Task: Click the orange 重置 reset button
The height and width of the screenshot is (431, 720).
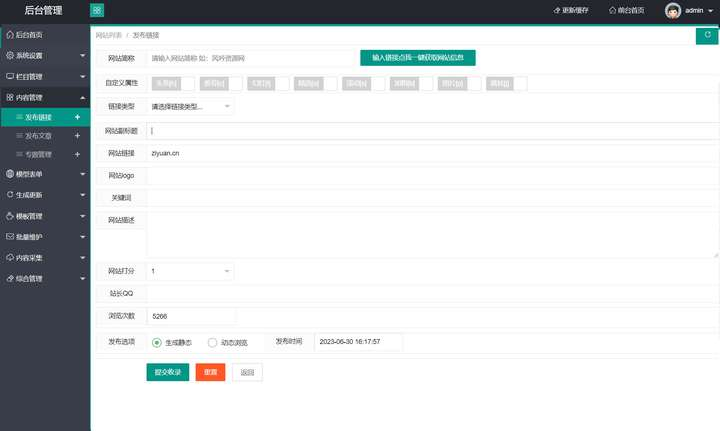Action: [x=210, y=372]
